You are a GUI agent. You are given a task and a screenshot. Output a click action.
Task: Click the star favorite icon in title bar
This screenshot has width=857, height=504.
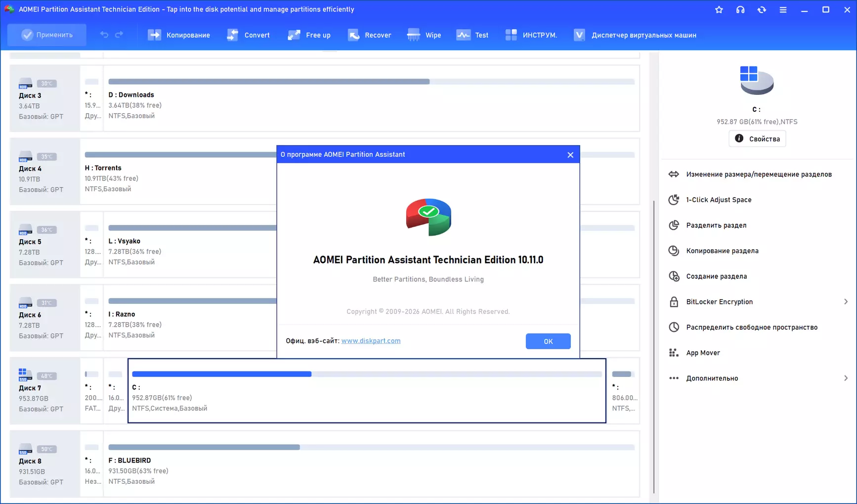719,9
